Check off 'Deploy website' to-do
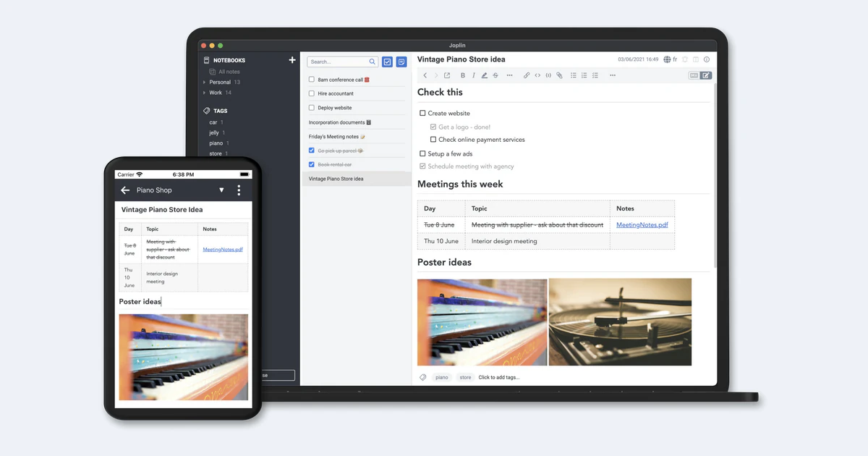Screen dimensions: 868x456 click(x=312, y=108)
